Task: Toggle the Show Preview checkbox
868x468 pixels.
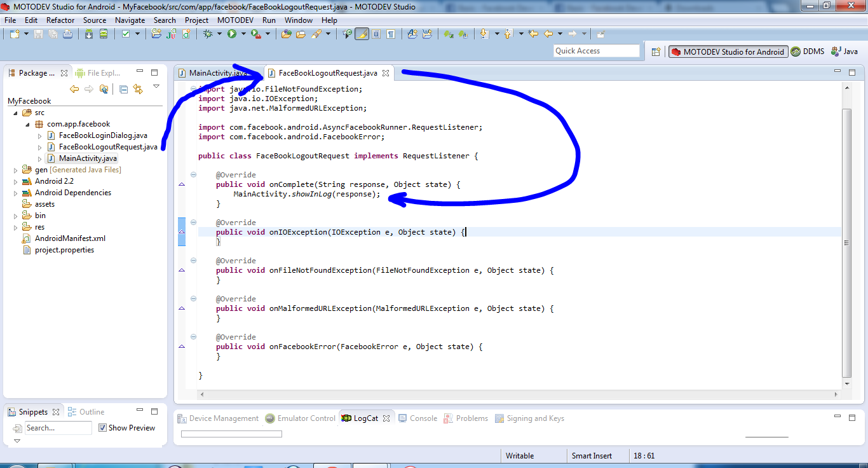Action: click(x=102, y=428)
